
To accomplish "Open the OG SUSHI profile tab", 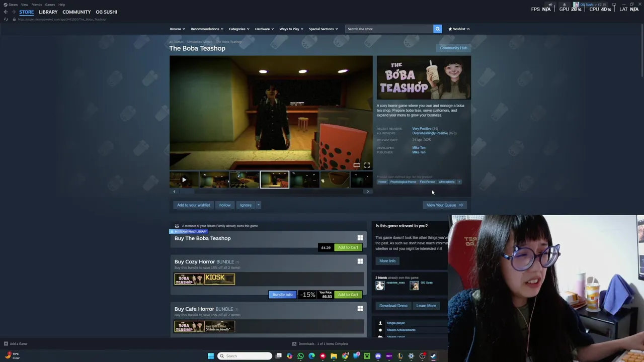I will (106, 12).
